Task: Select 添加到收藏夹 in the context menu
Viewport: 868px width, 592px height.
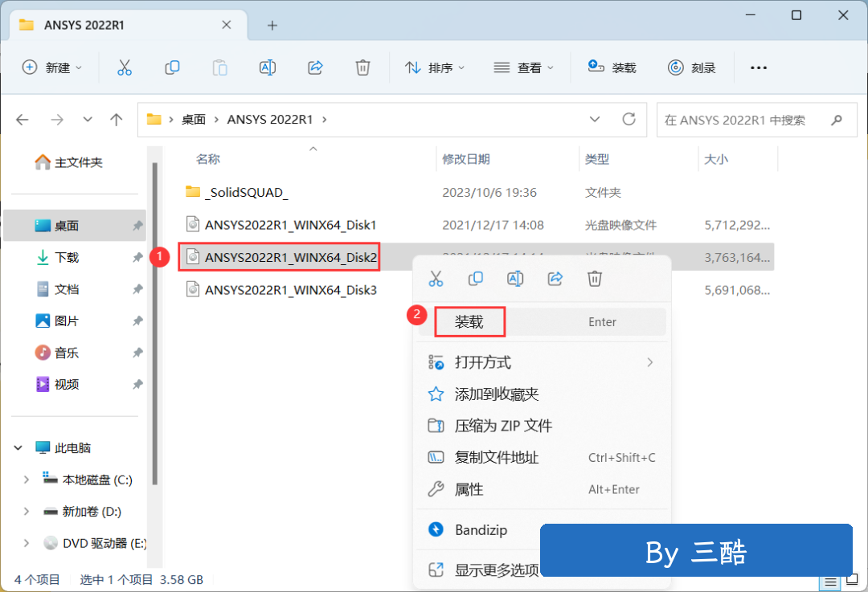Action: pos(542,394)
